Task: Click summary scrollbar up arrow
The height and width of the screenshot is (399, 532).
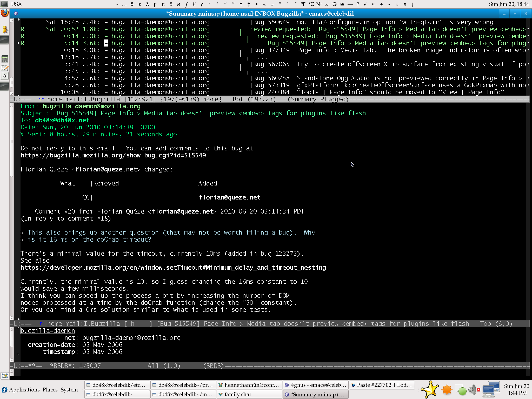Action: click(x=12, y=20)
